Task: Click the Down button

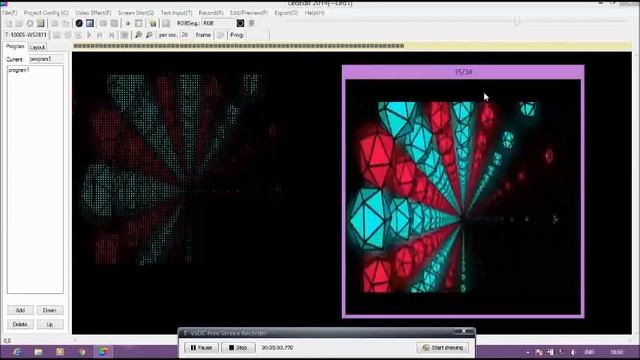Action: (50, 310)
